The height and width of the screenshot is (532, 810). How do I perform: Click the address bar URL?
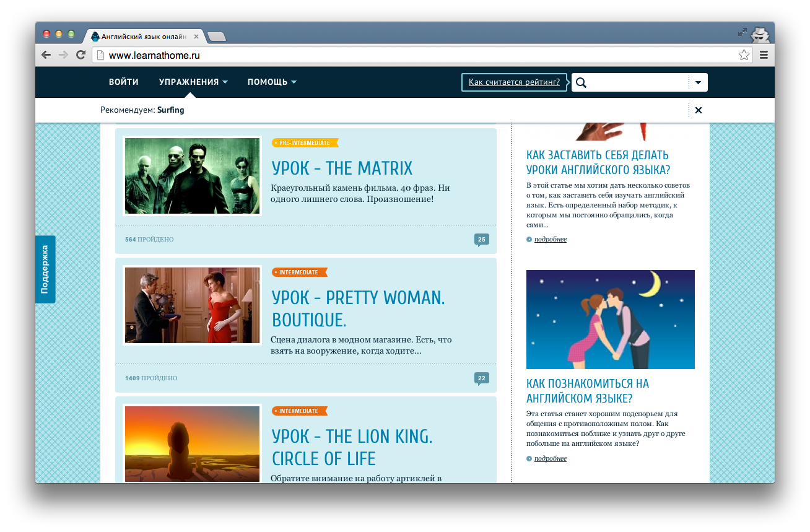pyautogui.click(x=154, y=56)
